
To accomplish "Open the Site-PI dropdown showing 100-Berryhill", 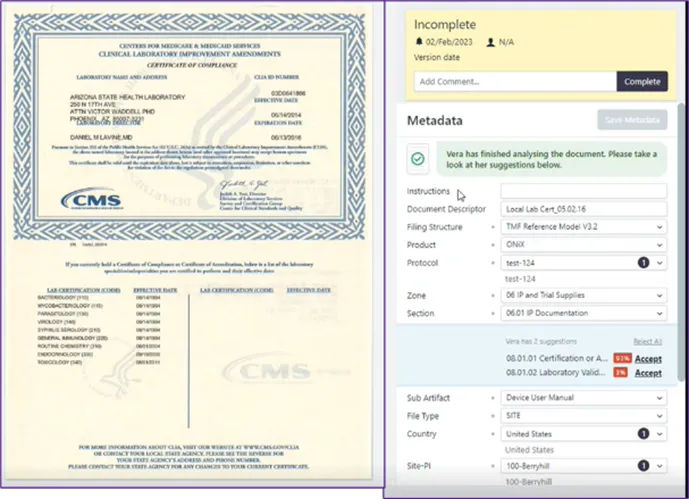I will coord(584,466).
